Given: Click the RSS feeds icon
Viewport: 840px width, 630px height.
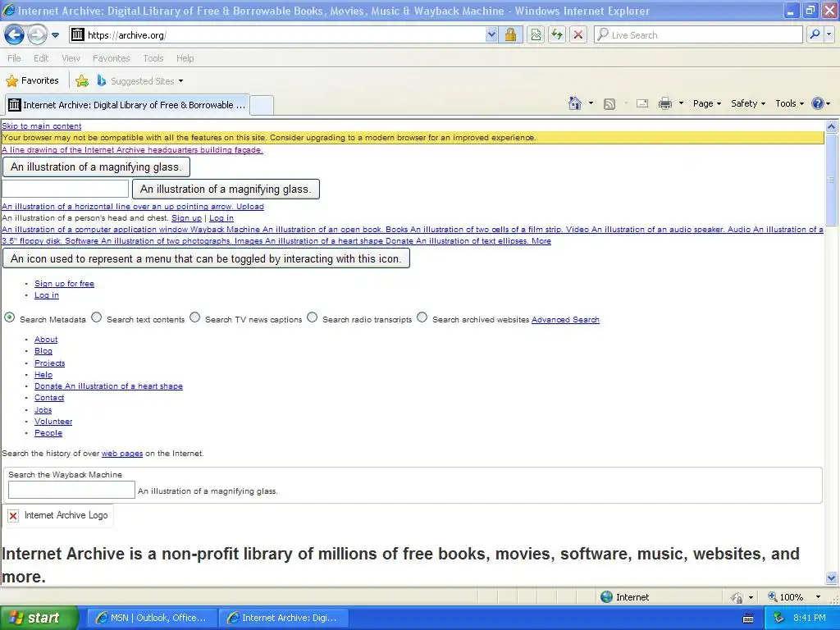Looking at the screenshot, I should [x=609, y=104].
